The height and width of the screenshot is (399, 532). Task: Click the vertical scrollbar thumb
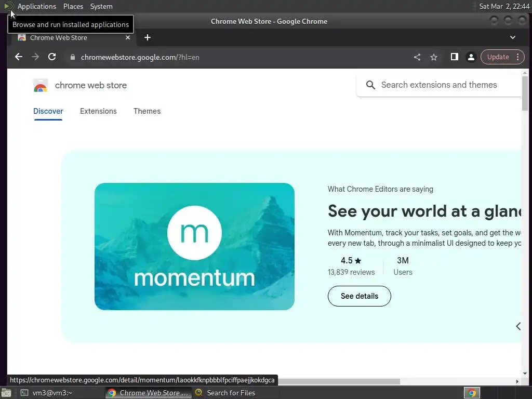tap(525, 94)
